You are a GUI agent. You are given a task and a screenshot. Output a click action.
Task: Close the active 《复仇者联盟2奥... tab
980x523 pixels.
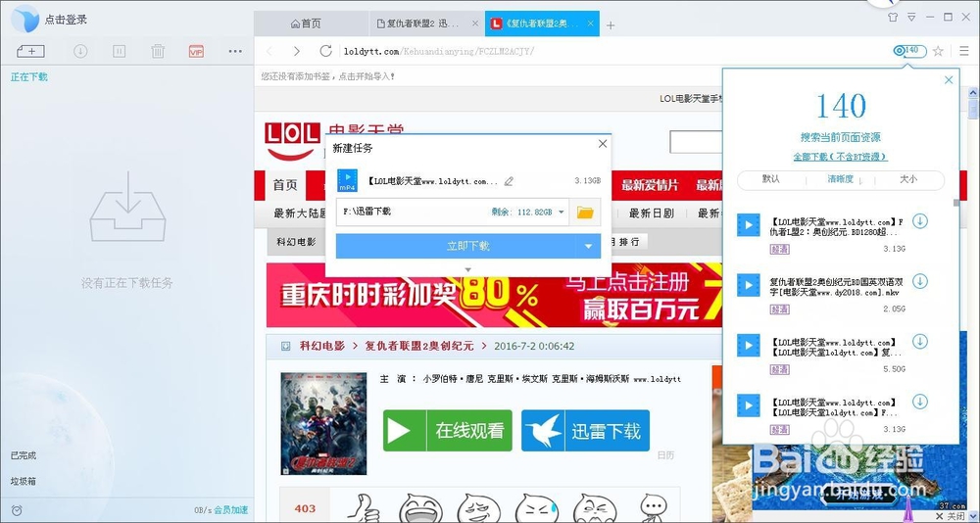click(591, 24)
